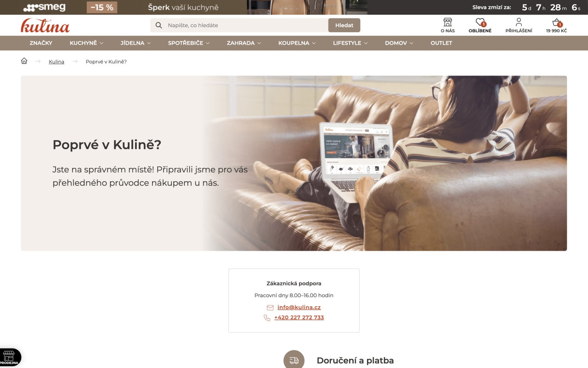
Task: Click the Hledat search button
Action: tap(344, 25)
